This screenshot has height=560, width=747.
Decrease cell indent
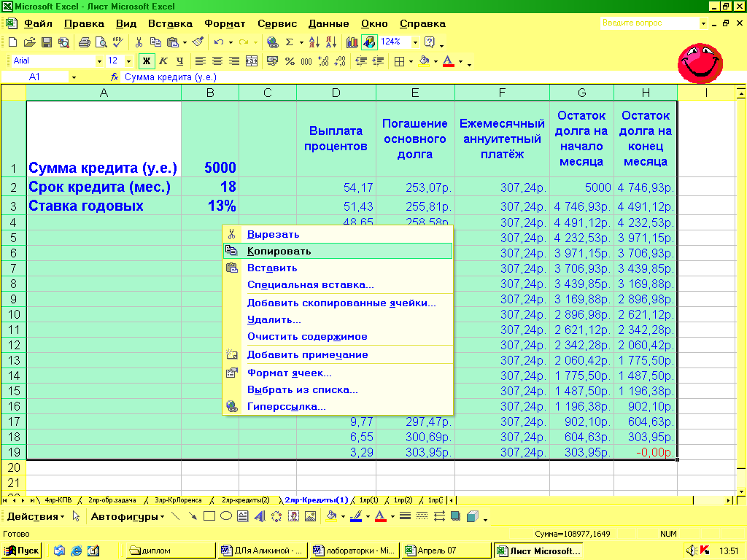[361, 61]
